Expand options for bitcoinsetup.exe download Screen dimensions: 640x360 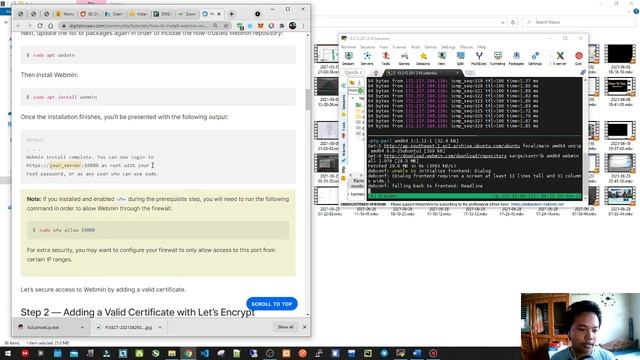82,327
